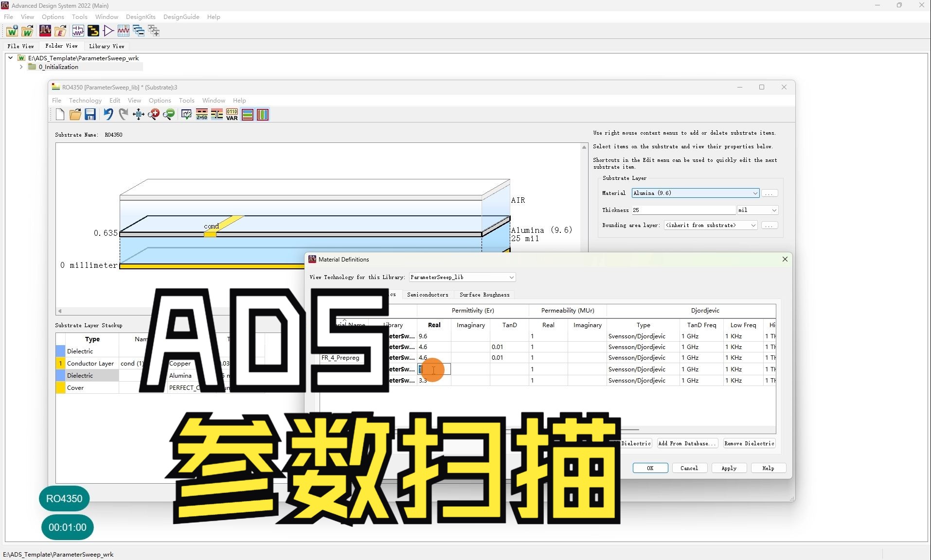
Task: Click the Open folder icon in Substrate window
Action: [x=75, y=114]
